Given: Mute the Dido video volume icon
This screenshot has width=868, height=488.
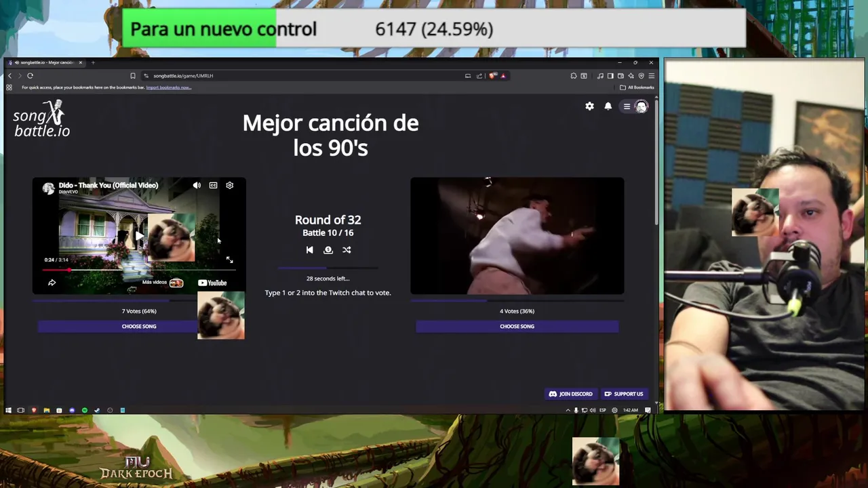Looking at the screenshot, I should click(197, 185).
